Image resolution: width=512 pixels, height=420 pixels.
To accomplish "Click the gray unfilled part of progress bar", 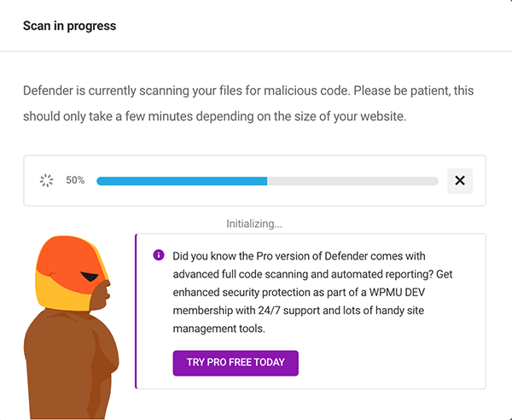I will [x=352, y=181].
